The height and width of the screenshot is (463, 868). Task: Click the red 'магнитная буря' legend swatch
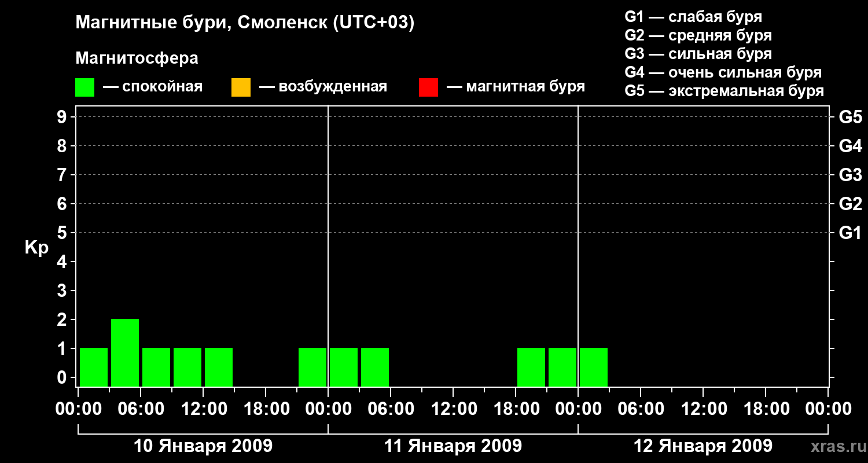428,87
